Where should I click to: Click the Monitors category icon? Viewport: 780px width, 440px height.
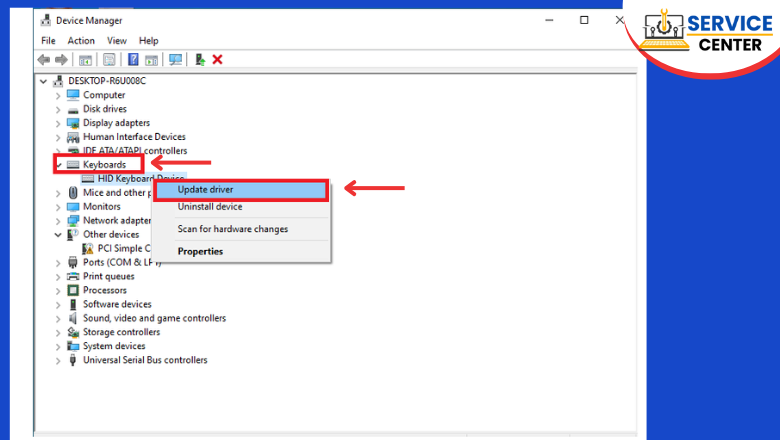(x=73, y=206)
